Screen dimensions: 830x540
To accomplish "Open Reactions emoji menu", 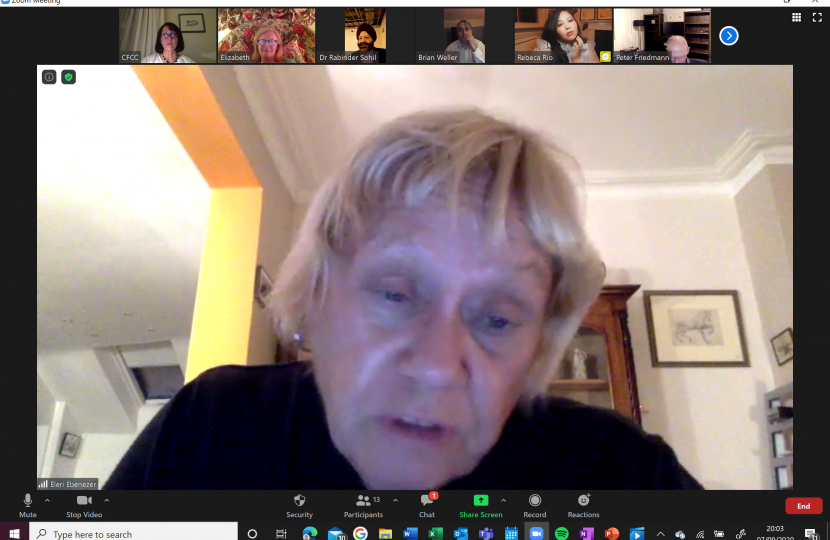I will coord(583,504).
